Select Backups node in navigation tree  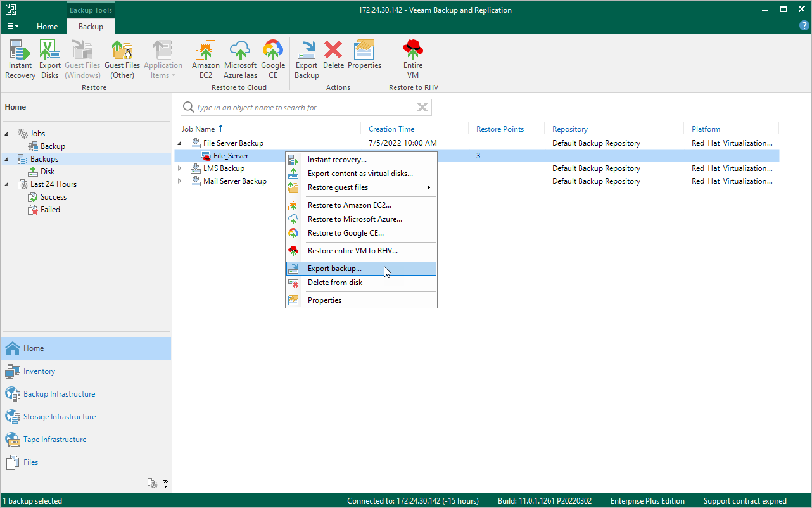tap(44, 159)
